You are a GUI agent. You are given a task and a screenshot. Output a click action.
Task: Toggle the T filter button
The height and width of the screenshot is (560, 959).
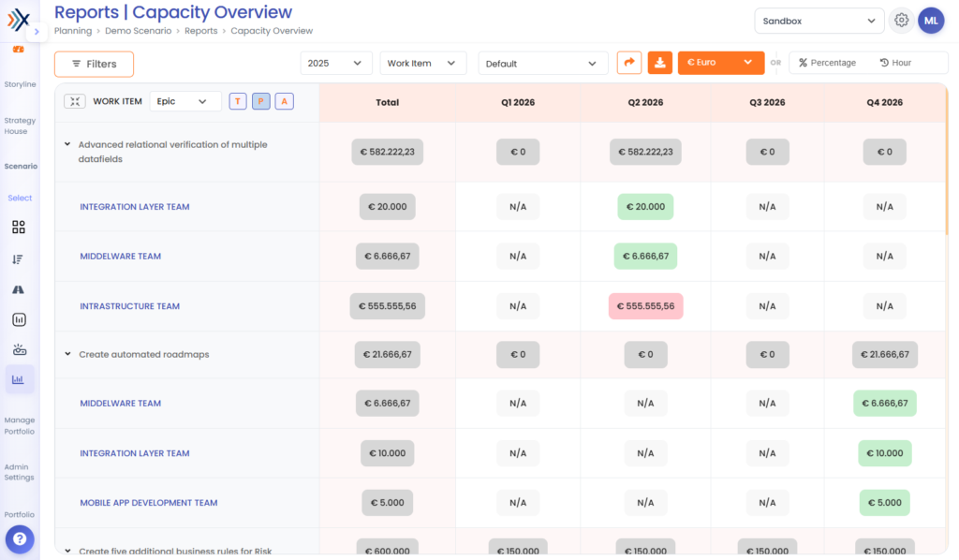pyautogui.click(x=238, y=101)
